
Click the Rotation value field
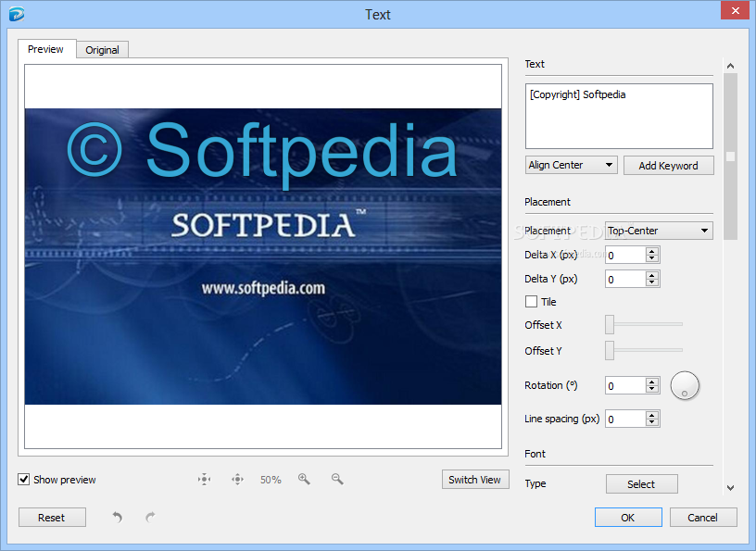click(625, 385)
